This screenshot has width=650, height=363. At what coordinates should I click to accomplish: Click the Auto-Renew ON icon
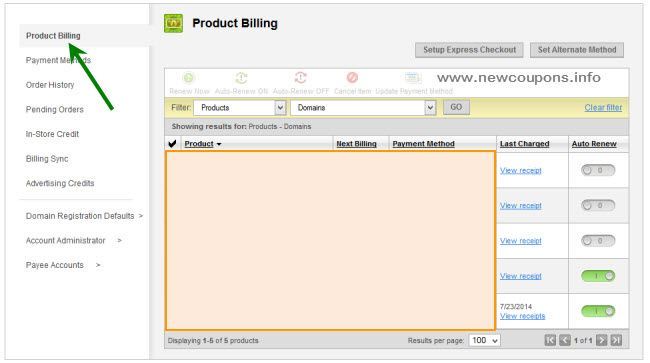coord(241,77)
